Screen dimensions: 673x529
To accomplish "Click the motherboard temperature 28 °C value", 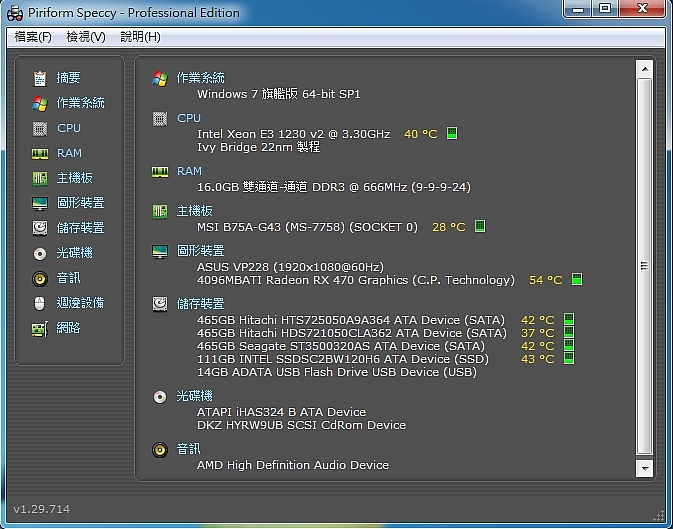I will coord(449,227).
